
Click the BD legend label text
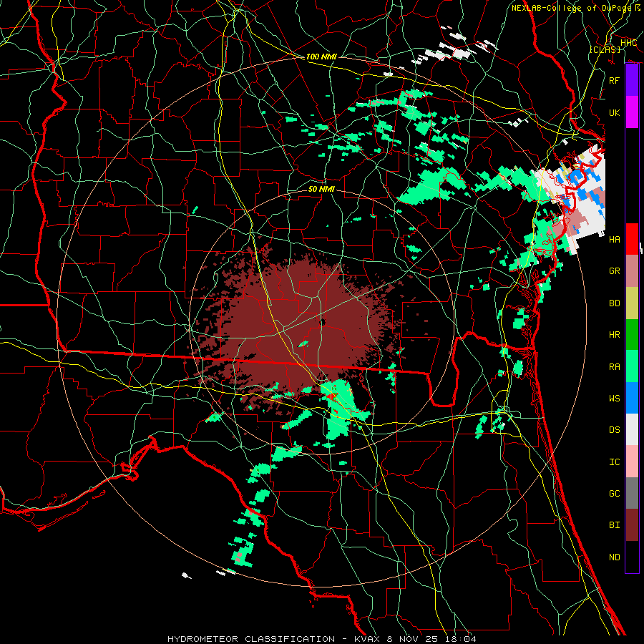coord(614,303)
